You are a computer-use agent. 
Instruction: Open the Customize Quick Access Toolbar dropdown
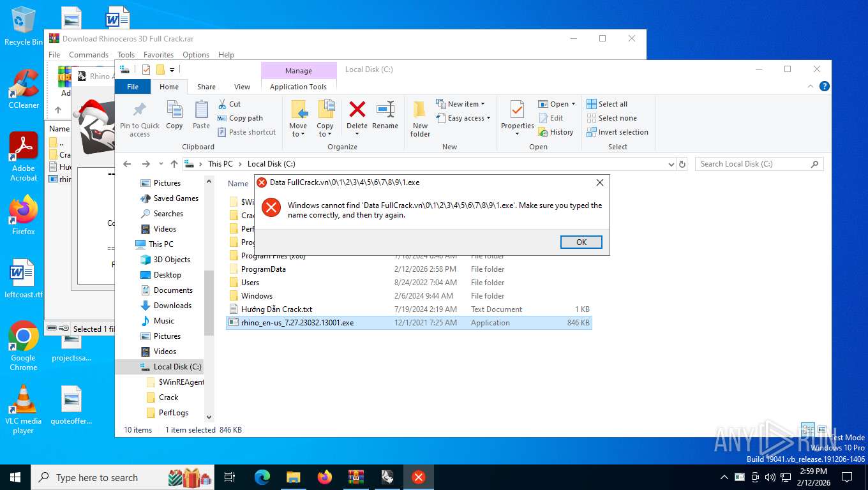pos(172,70)
